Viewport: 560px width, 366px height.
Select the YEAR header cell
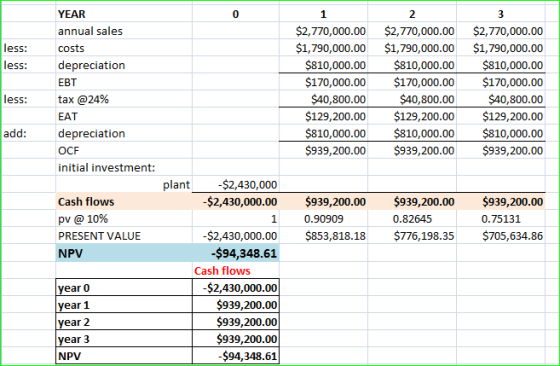(124, 14)
